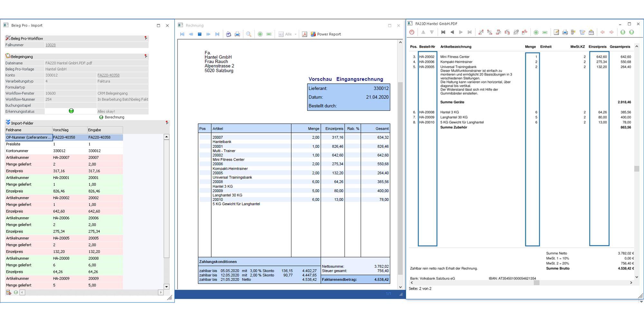Jump to last page in PDF window
644x322 pixels.
click(469, 32)
